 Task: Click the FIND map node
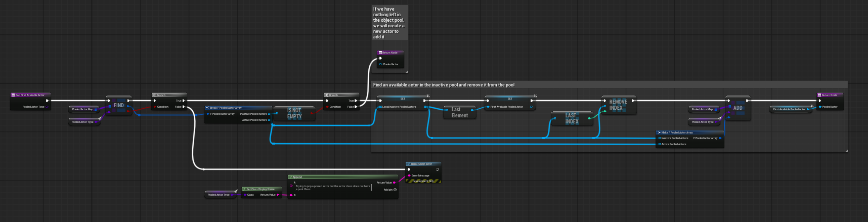click(x=119, y=106)
